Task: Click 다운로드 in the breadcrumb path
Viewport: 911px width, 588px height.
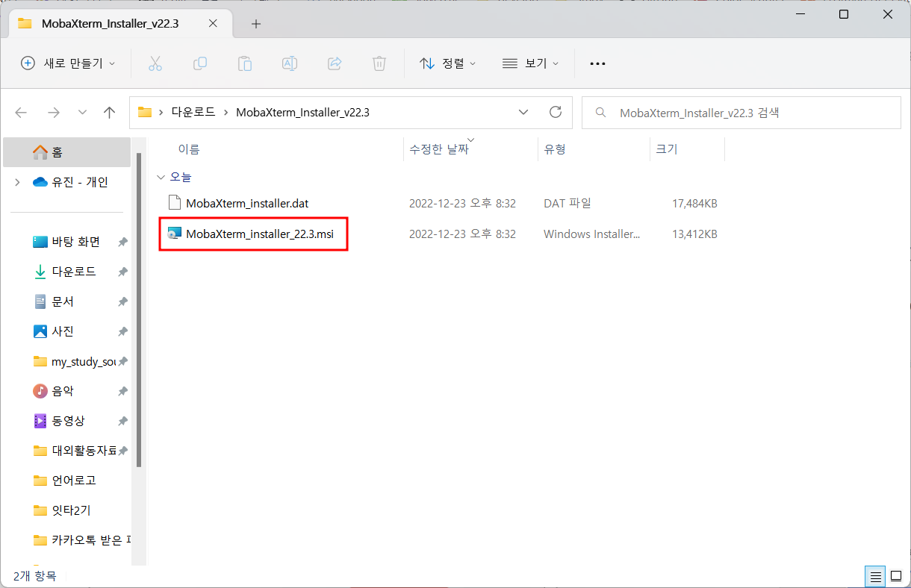Action: coord(193,113)
